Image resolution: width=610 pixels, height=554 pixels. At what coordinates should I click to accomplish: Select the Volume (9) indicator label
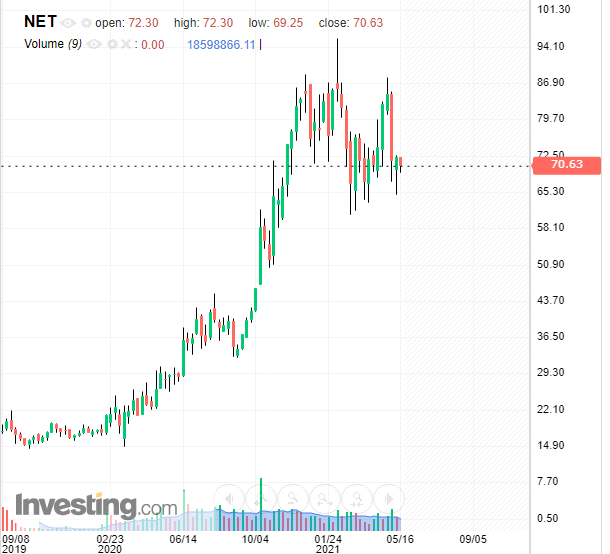click(52, 44)
